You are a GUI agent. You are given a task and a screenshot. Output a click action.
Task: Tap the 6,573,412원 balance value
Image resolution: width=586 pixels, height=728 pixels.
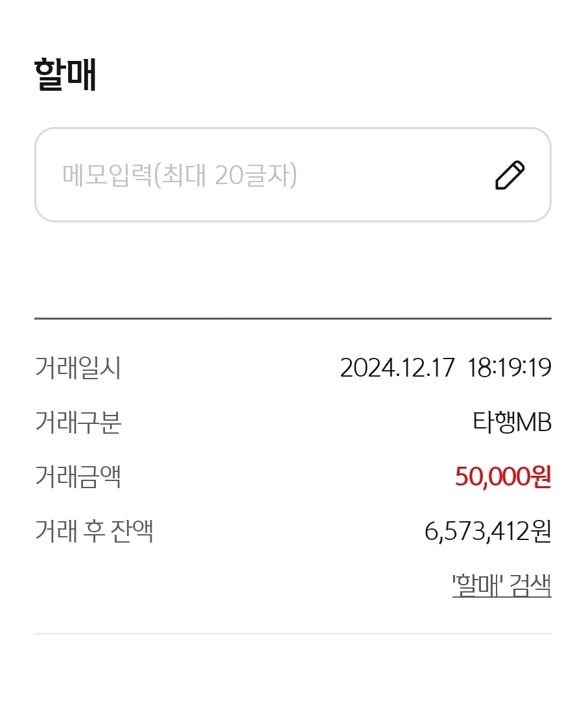point(488,532)
